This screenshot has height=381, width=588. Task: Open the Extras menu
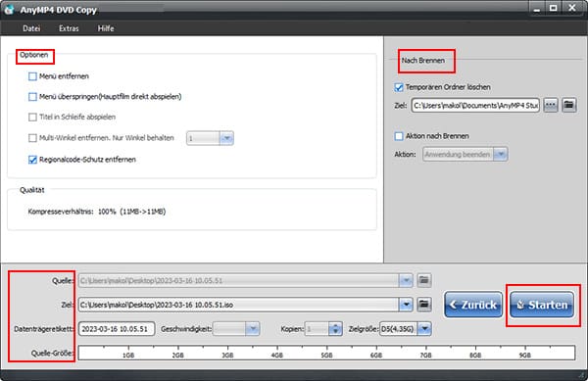[69, 28]
